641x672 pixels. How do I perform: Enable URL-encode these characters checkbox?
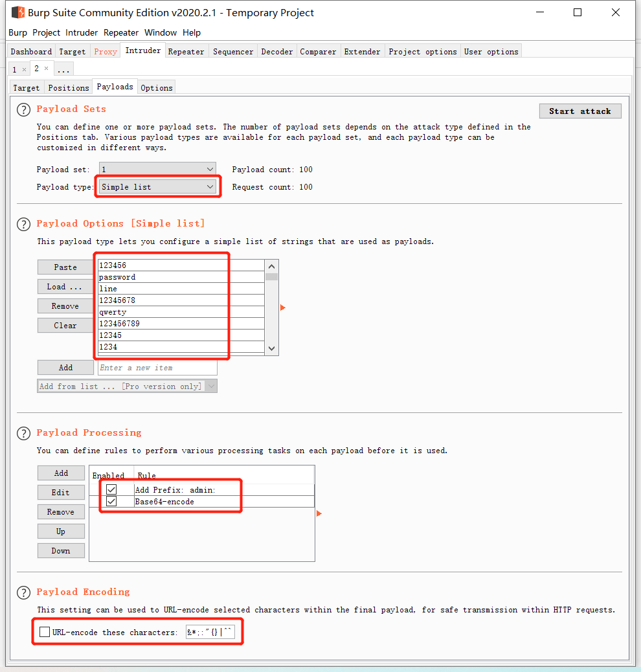click(x=45, y=632)
